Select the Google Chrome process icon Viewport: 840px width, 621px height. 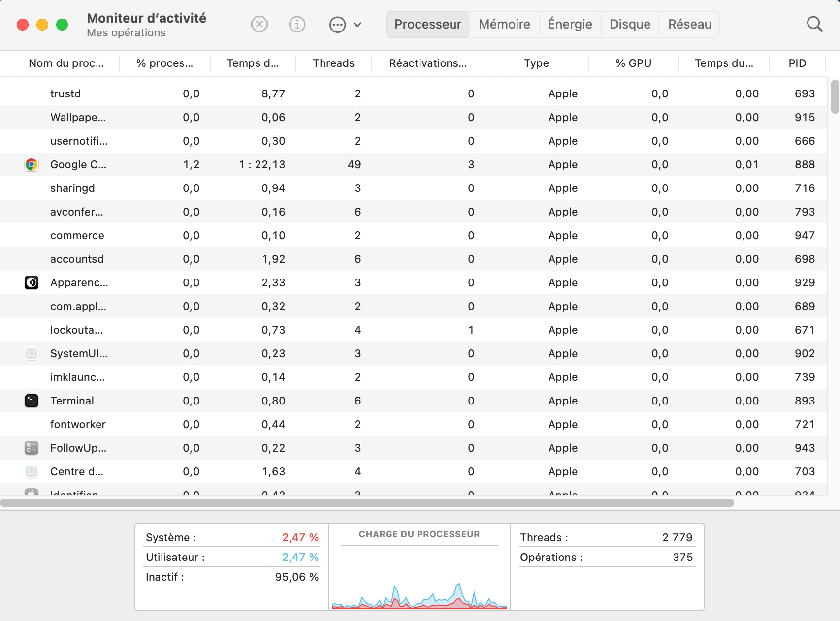tap(32, 165)
